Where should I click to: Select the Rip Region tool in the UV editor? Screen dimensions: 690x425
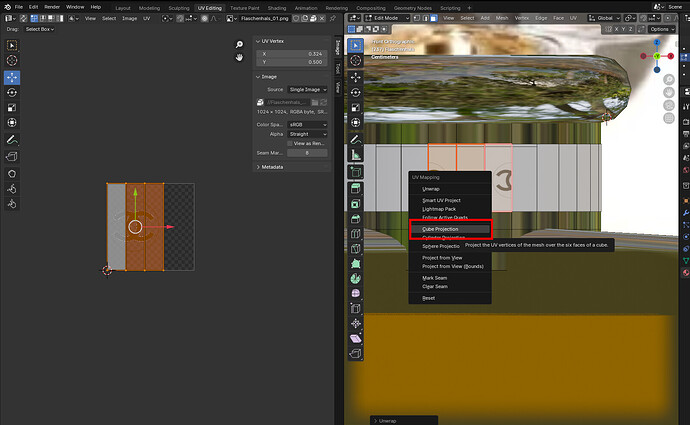[x=12, y=157]
